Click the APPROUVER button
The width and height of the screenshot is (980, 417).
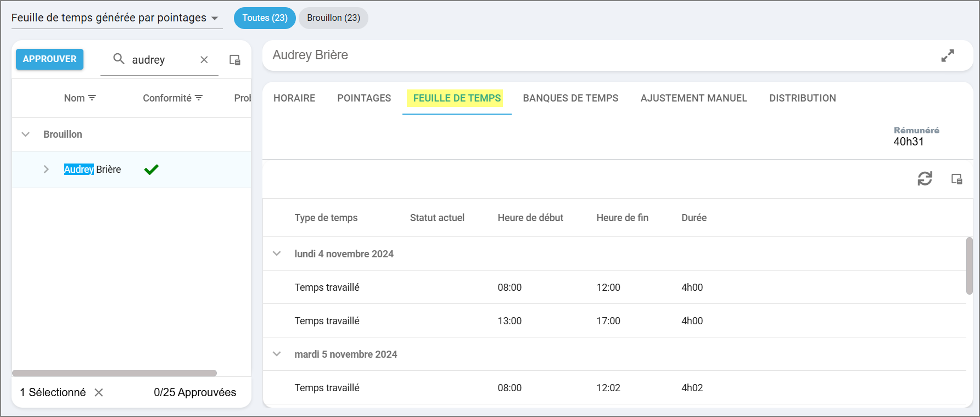click(49, 59)
